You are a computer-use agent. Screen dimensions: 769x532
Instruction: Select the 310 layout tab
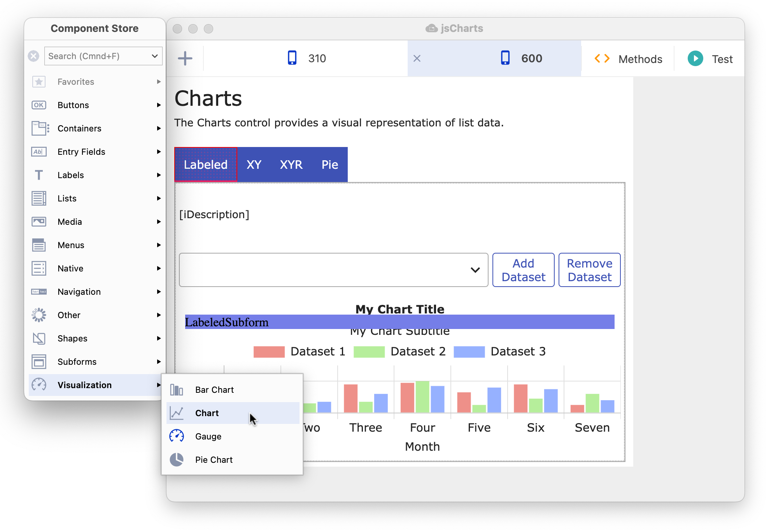[306, 58]
